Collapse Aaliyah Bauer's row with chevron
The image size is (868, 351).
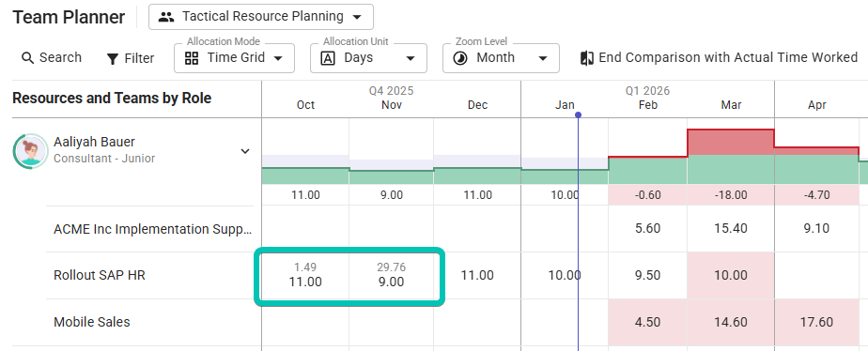[x=244, y=151]
